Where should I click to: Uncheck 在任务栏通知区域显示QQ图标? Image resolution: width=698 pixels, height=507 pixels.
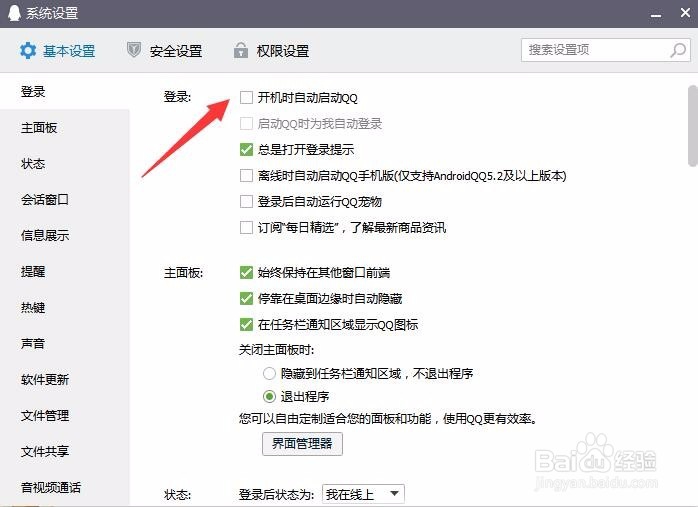246,324
